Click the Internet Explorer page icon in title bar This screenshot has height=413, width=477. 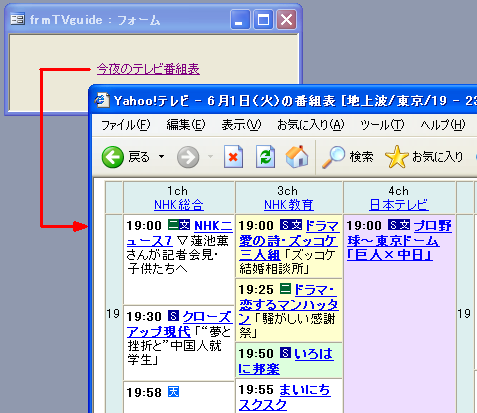(102, 100)
